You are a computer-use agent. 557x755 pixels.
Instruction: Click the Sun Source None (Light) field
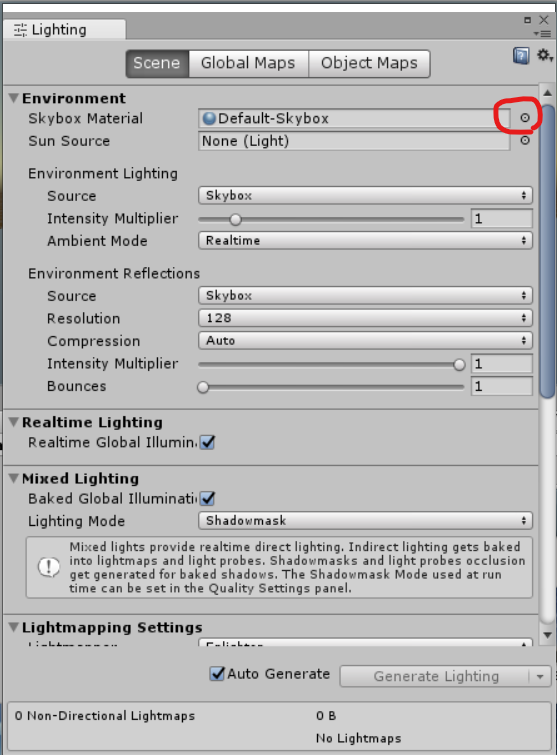point(354,141)
